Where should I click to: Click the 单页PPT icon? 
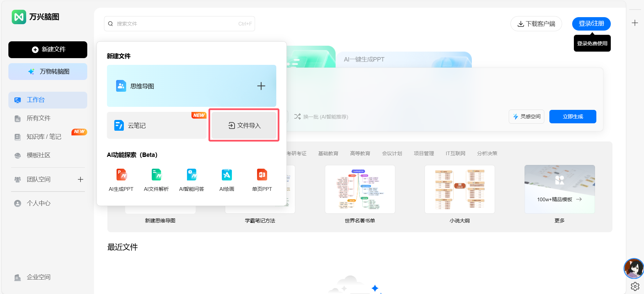262,175
